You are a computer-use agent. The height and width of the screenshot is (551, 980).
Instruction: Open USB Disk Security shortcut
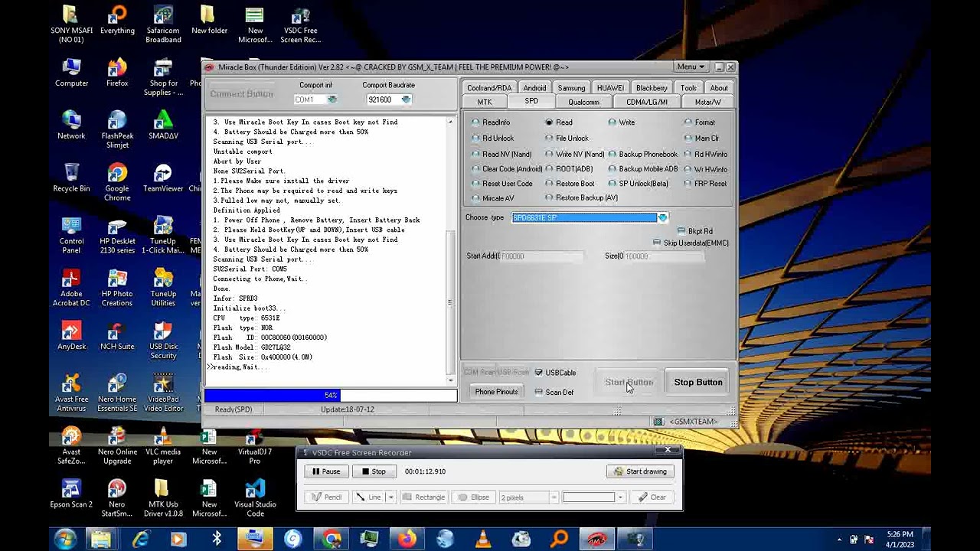click(163, 341)
